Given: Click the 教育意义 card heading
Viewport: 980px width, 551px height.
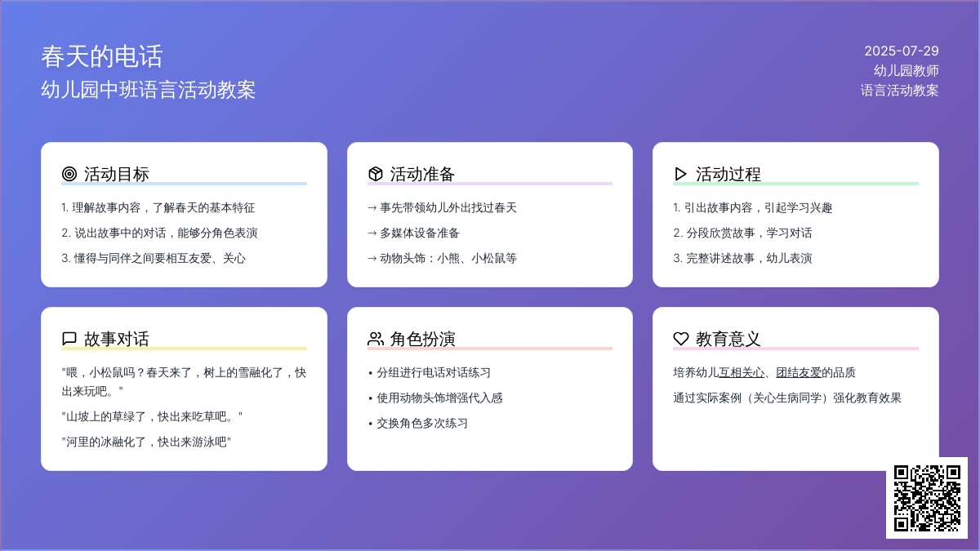Looking at the screenshot, I should [x=728, y=339].
